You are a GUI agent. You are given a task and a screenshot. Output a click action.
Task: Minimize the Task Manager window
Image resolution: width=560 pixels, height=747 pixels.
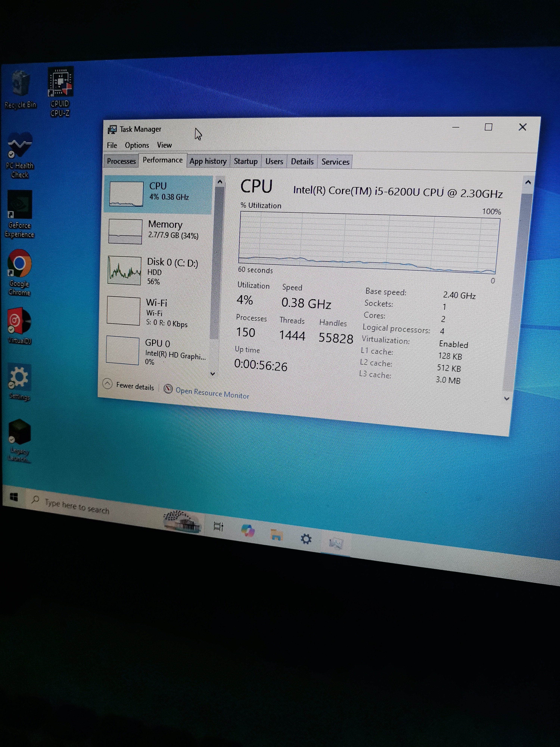pos(456,127)
